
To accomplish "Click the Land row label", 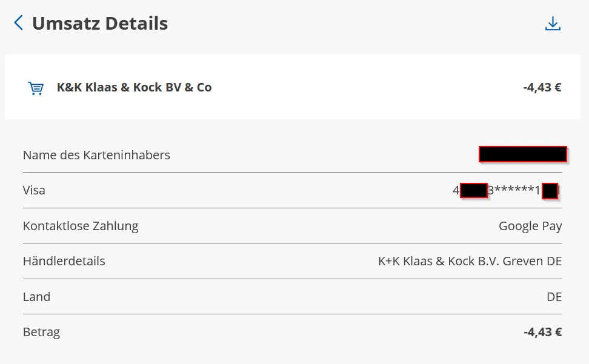I will coord(36,297).
